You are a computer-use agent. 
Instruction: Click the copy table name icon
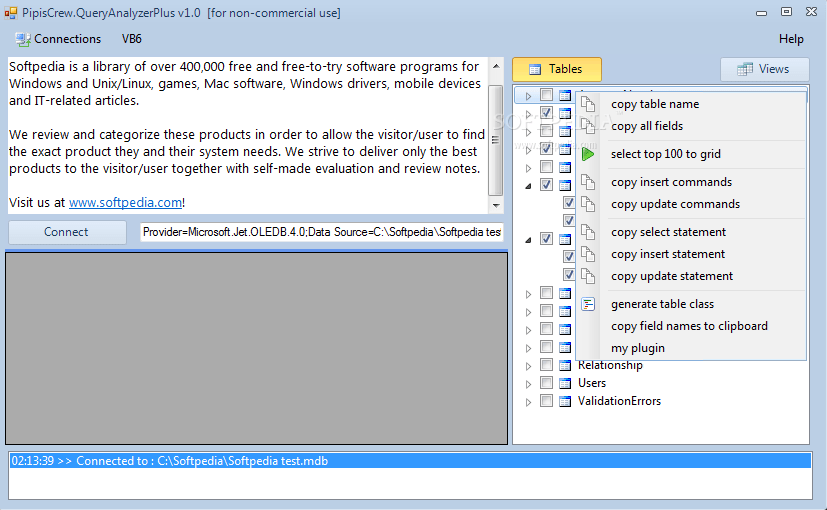click(588, 104)
